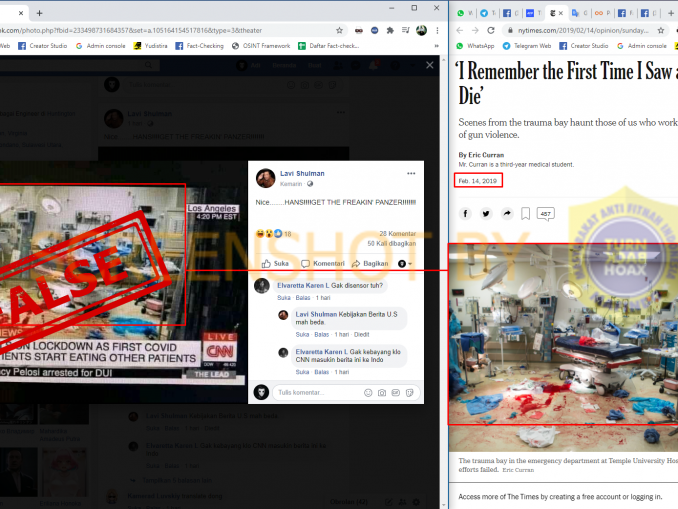The height and width of the screenshot is (509, 678).
Task: Open Elvaretta Karen L name on 'Gak disensor tuh?' comment
Action: pyautogui.click(x=303, y=285)
